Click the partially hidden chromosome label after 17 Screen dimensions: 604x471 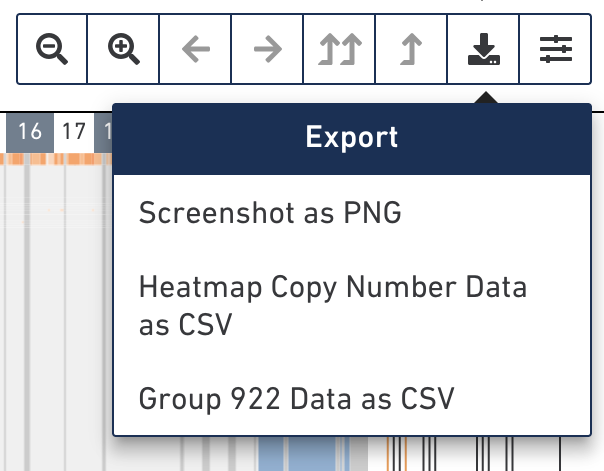coord(103,131)
